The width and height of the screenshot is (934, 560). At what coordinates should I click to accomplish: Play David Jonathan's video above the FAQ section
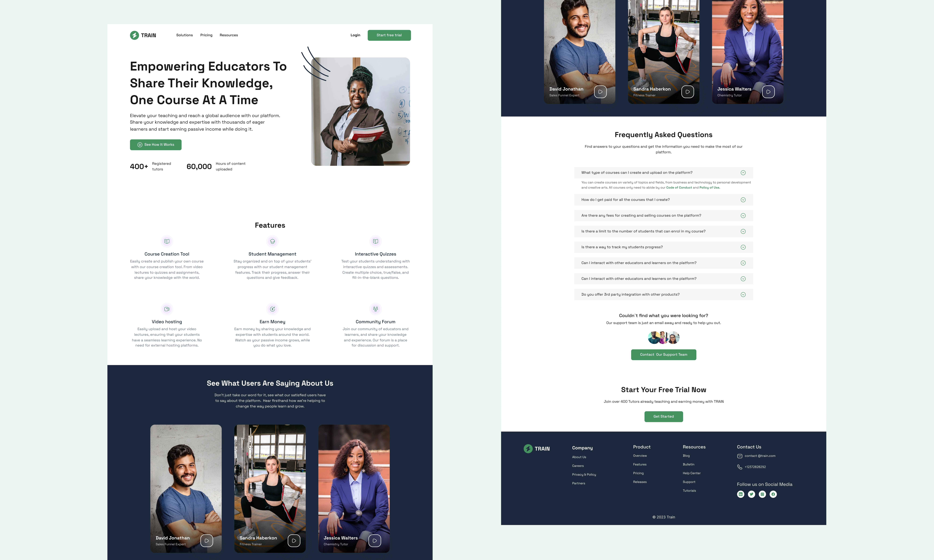point(600,92)
